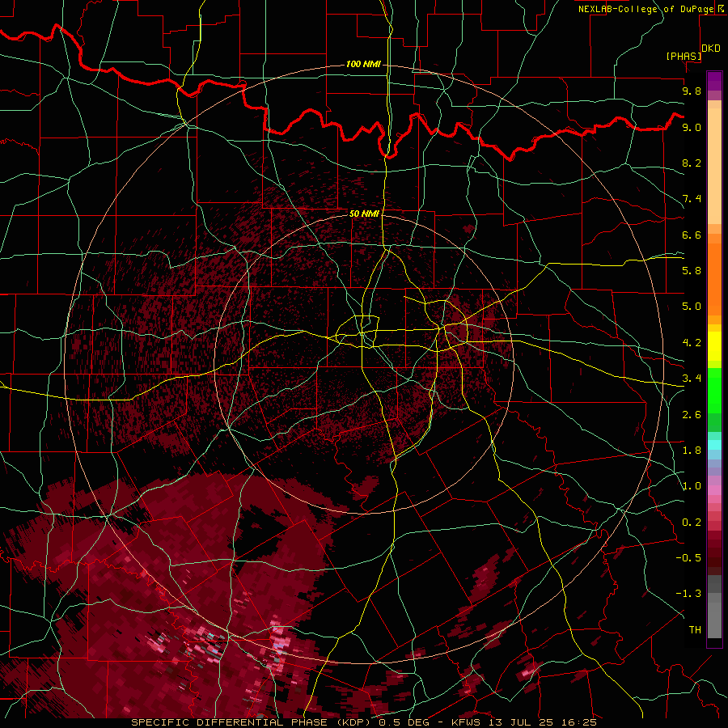Select the -1.3 scale value
The image size is (728, 728).
coord(688,594)
